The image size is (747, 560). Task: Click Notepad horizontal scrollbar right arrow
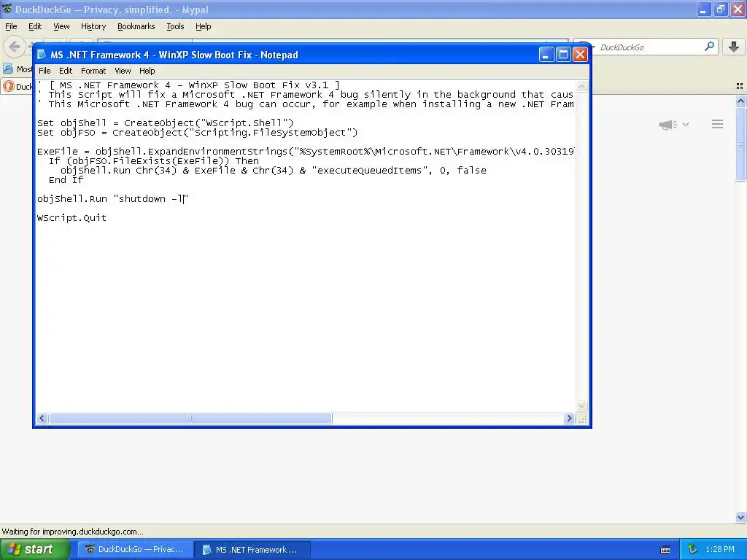pyautogui.click(x=569, y=418)
